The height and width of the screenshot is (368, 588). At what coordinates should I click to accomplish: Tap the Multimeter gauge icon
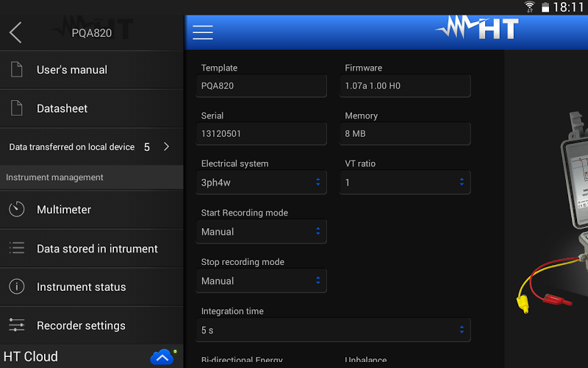[x=16, y=209]
